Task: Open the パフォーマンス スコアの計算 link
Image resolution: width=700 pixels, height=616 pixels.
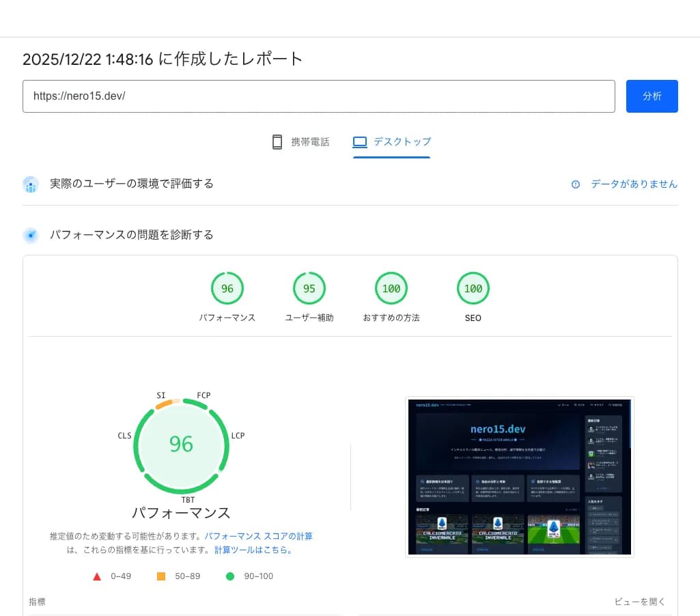Action: point(259,536)
